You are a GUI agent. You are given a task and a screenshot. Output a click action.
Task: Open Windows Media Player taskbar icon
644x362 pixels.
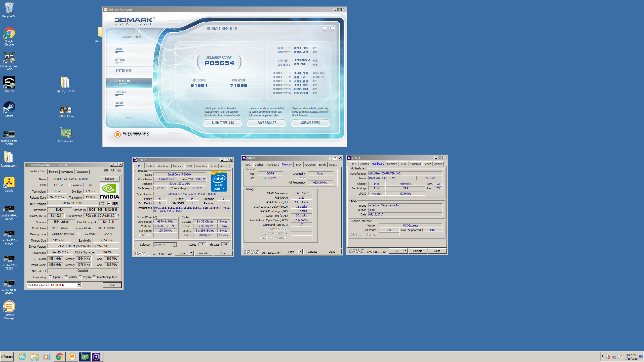47,356
